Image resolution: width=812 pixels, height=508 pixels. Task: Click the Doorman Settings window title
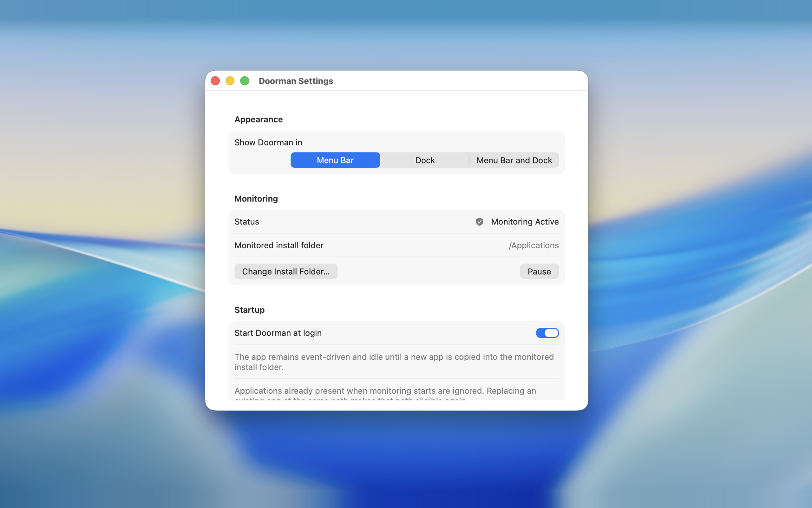296,81
